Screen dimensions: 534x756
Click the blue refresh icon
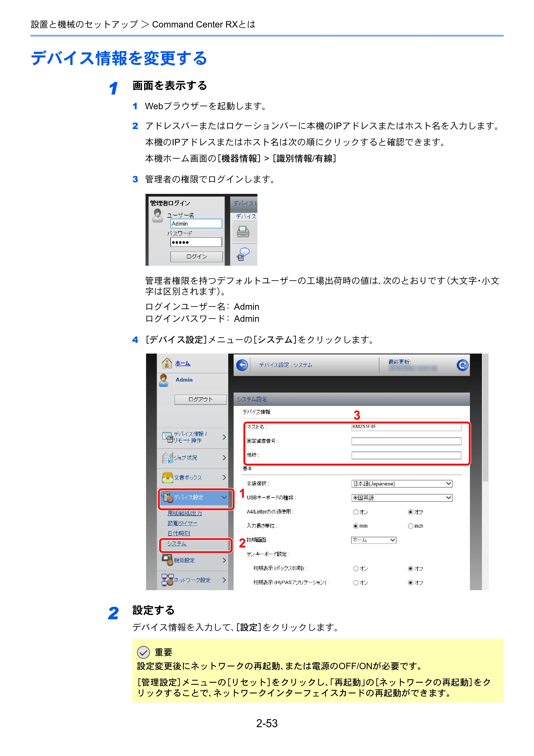click(x=462, y=365)
